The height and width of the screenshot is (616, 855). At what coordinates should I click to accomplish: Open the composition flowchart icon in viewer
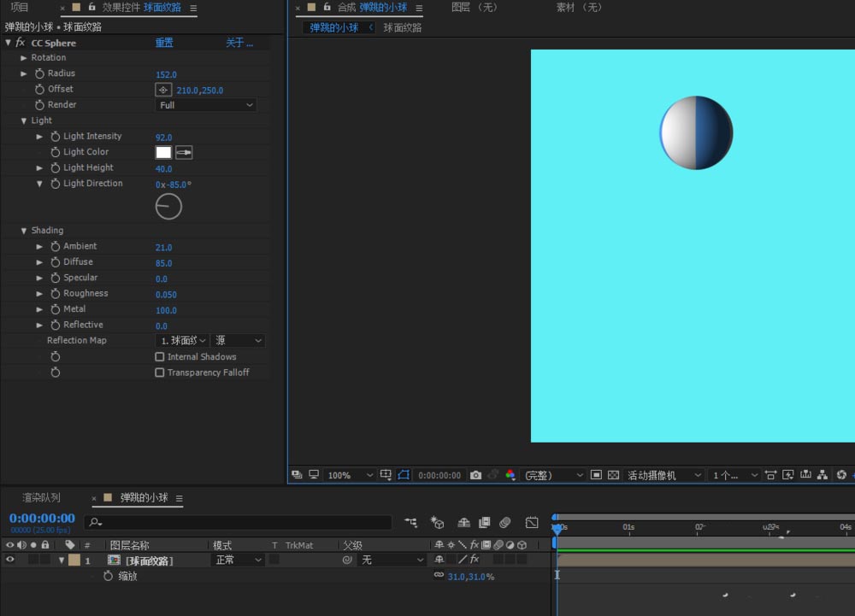point(823,475)
